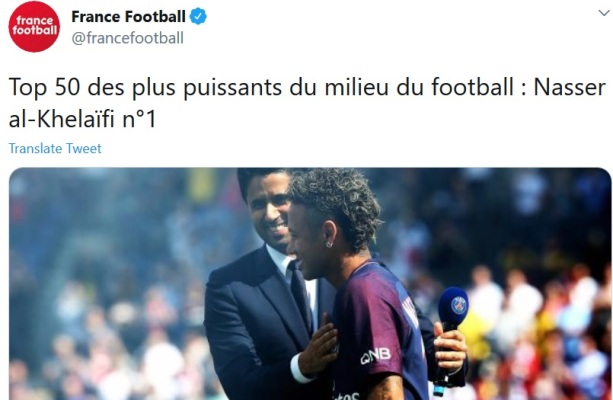Click the QNB sponsor logo on the jersey sleeve
This screenshot has width=613, height=400.
(x=376, y=355)
